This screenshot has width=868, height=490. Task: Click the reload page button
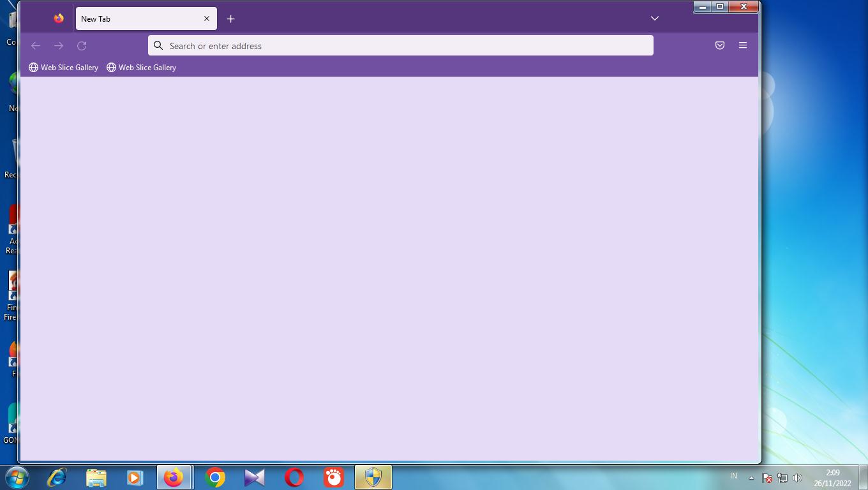[82, 46]
